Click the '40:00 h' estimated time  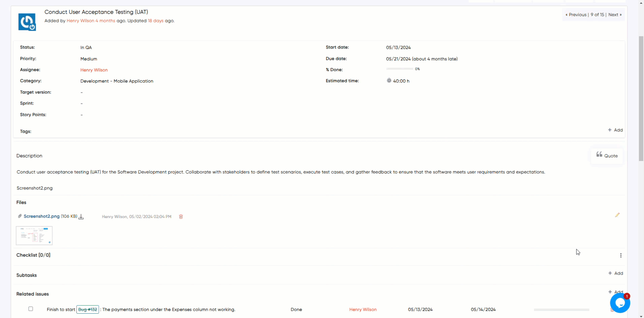click(x=401, y=81)
